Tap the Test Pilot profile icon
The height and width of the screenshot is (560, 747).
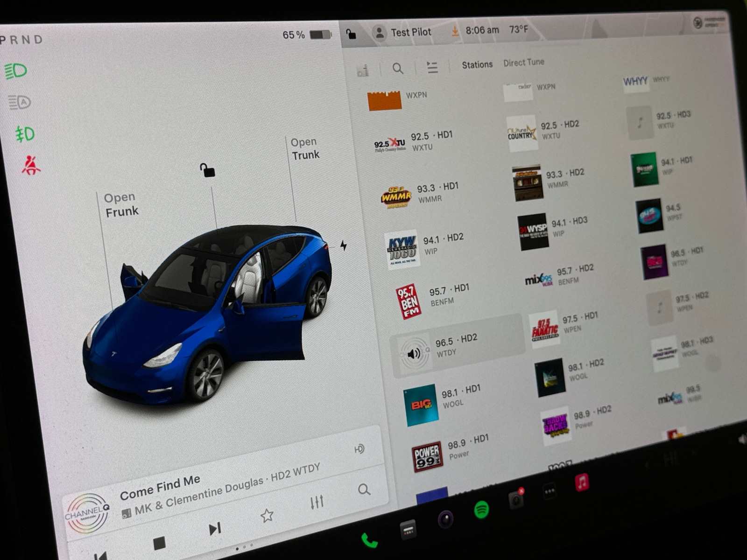click(x=380, y=32)
